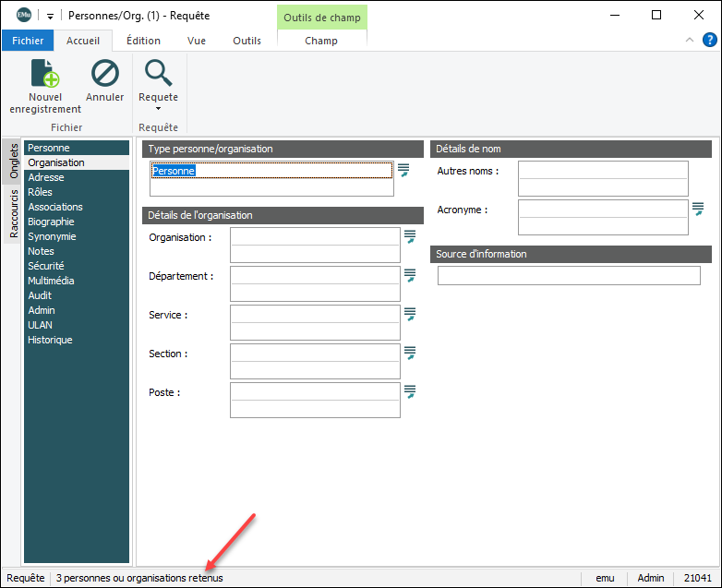722x588 pixels.
Task: Open the Fichier menu
Action: click(28, 41)
